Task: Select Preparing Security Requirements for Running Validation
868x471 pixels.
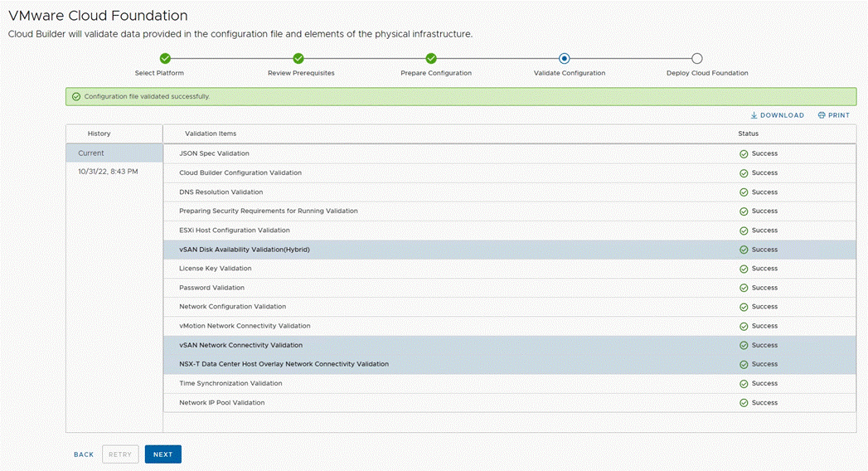Action: point(510,211)
